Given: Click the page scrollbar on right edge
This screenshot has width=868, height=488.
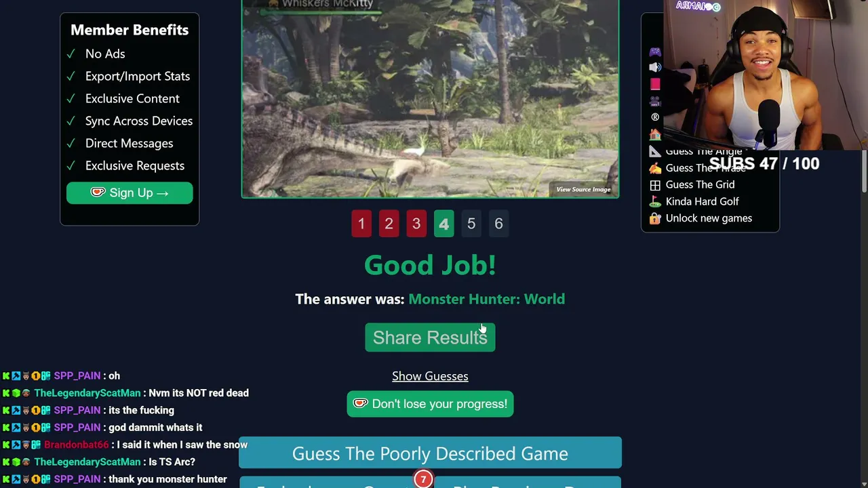Looking at the screenshot, I should [865, 171].
